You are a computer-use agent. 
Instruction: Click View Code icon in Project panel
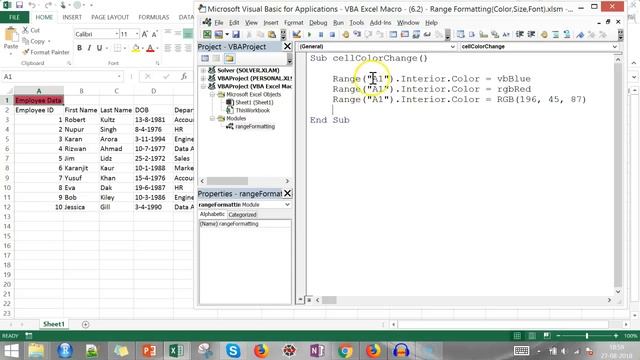(x=205, y=58)
